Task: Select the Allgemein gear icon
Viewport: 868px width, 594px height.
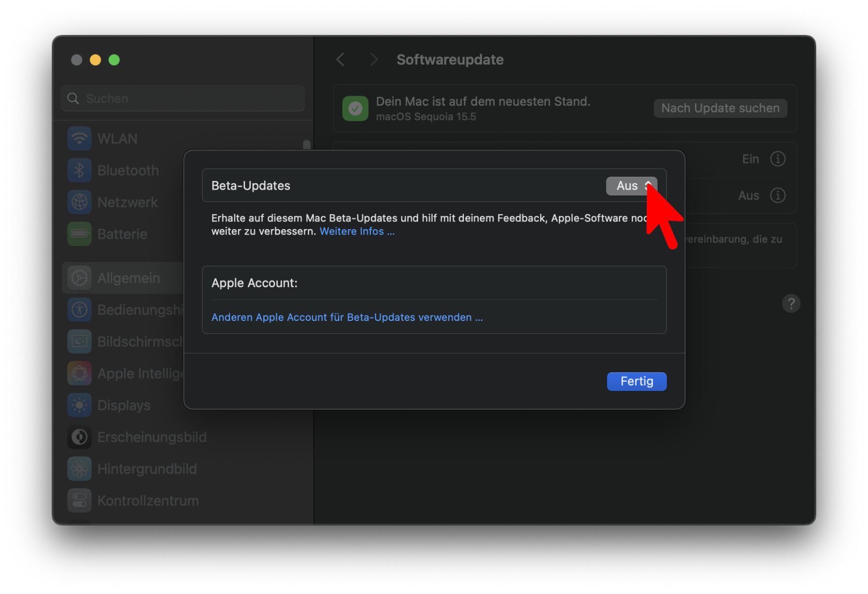Action: click(x=80, y=278)
